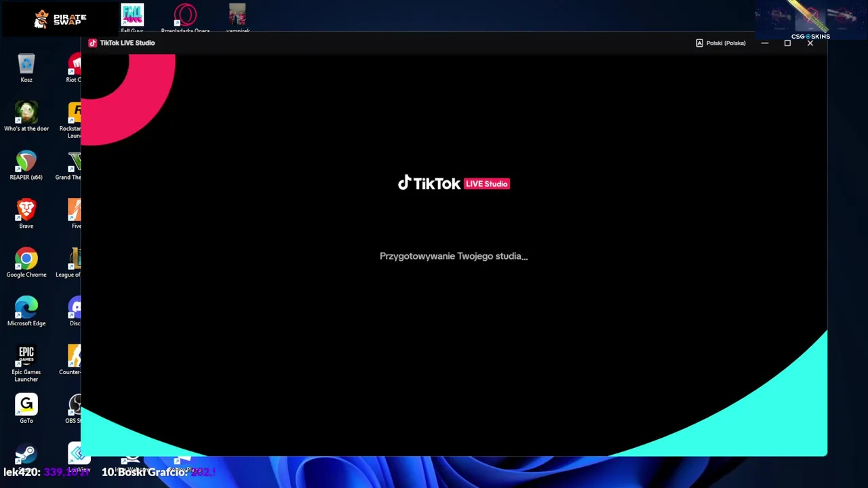Open the Discord desktop shortcut

[75, 312]
